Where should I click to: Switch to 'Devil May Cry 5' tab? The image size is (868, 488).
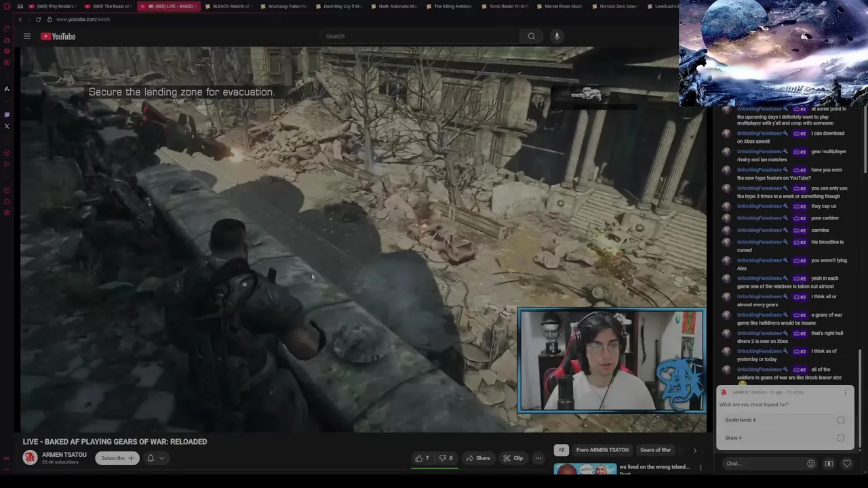338,6
